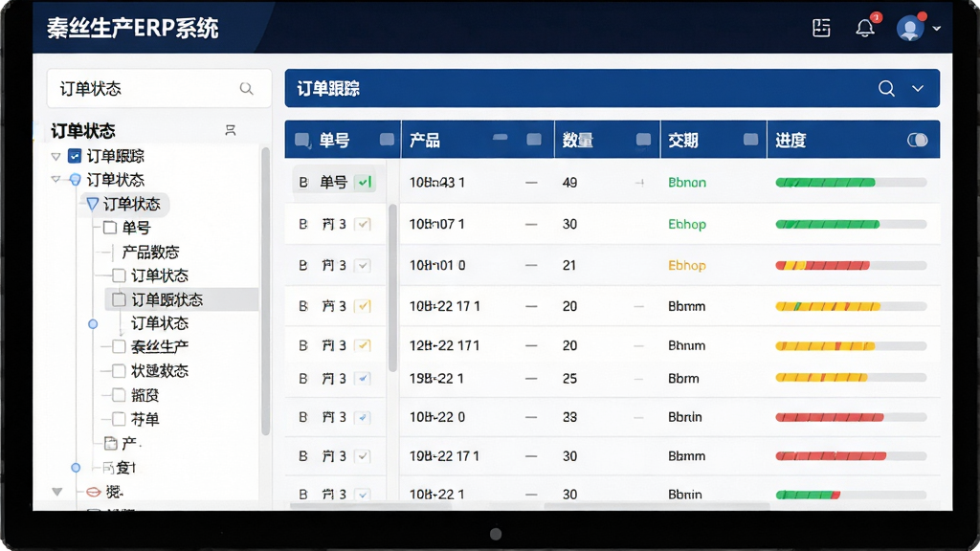This screenshot has height=551, width=980.
Task: Select all via 单号 header checkbox
Action: coord(302,140)
